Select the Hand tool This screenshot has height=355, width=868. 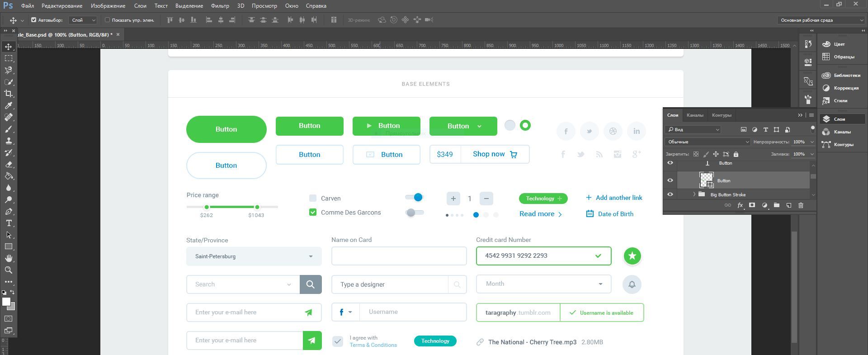point(9,258)
